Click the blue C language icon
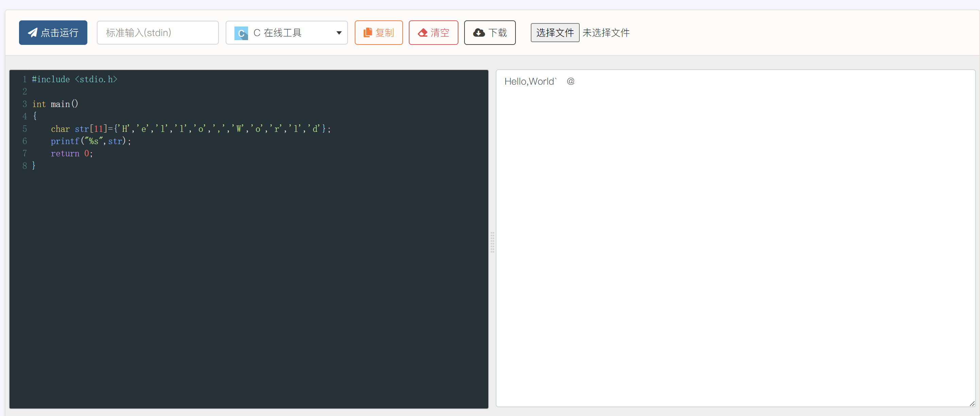This screenshot has height=416, width=980. [241, 33]
